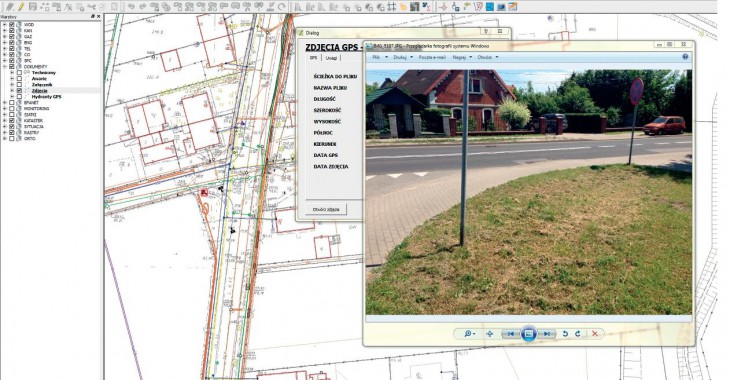Screen dimensions: 730x380
Task: Select the Rotate Feature tool in the toolbar
Action: point(281,7)
